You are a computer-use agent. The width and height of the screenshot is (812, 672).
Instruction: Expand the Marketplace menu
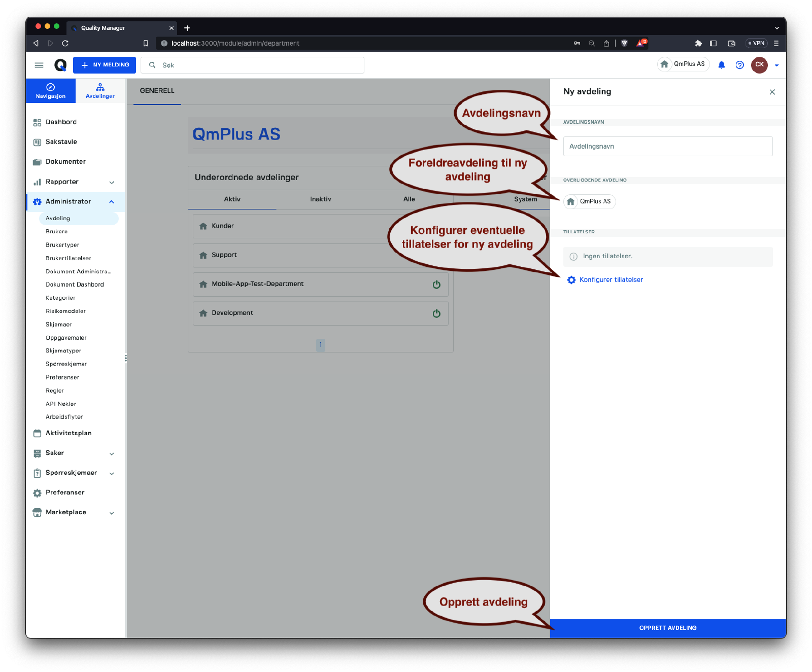[x=112, y=513]
